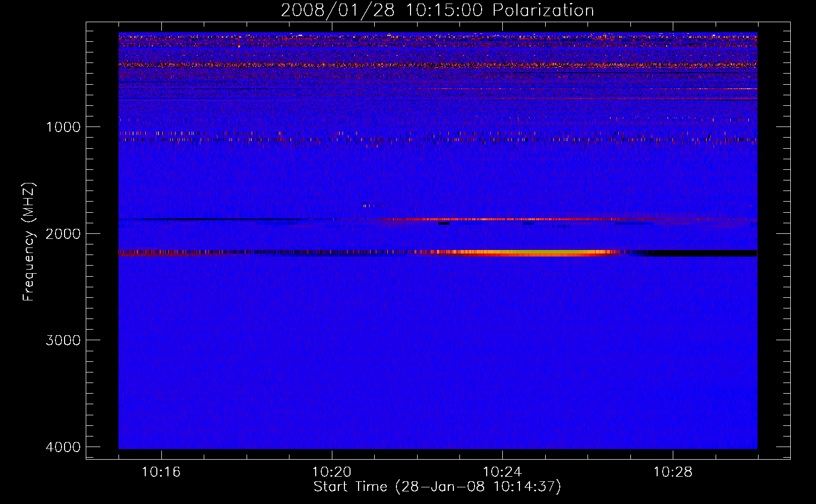
Task: Click the 'Start Time' x-axis label
Action: (x=437, y=487)
